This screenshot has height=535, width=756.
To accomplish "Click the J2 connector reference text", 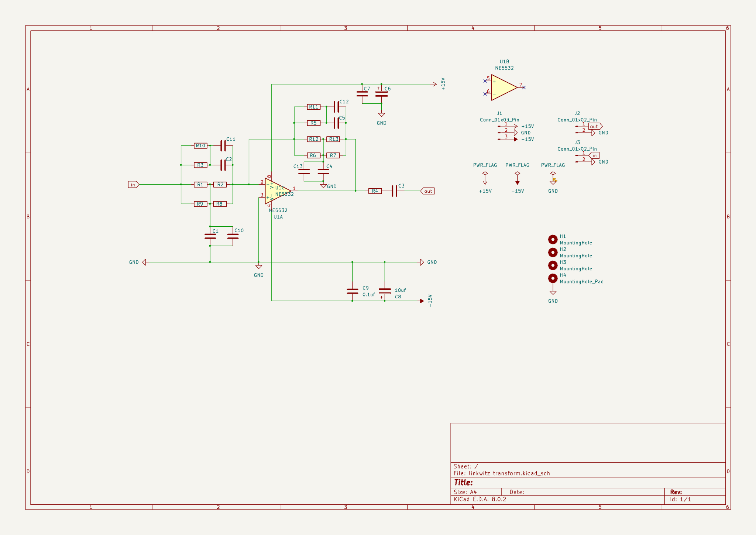I will (577, 113).
